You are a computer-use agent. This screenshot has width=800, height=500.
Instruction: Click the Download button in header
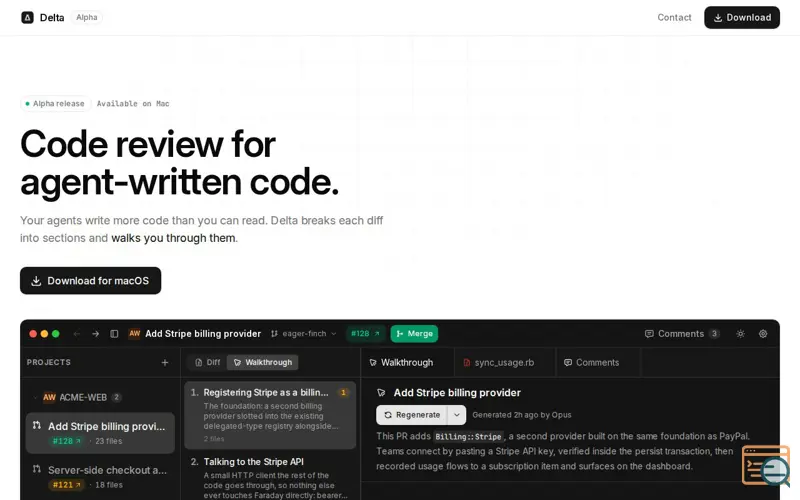tap(742, 17)
